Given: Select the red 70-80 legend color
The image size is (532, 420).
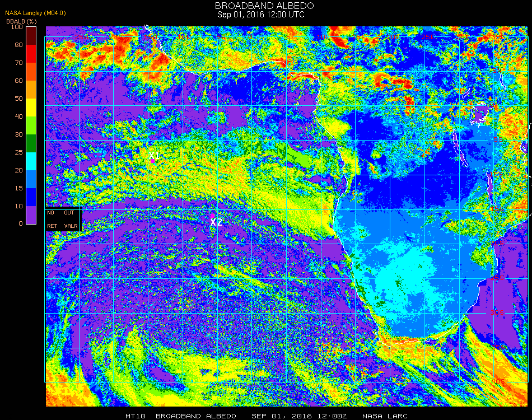Looking at the screenshot, I should coord(31,54).
